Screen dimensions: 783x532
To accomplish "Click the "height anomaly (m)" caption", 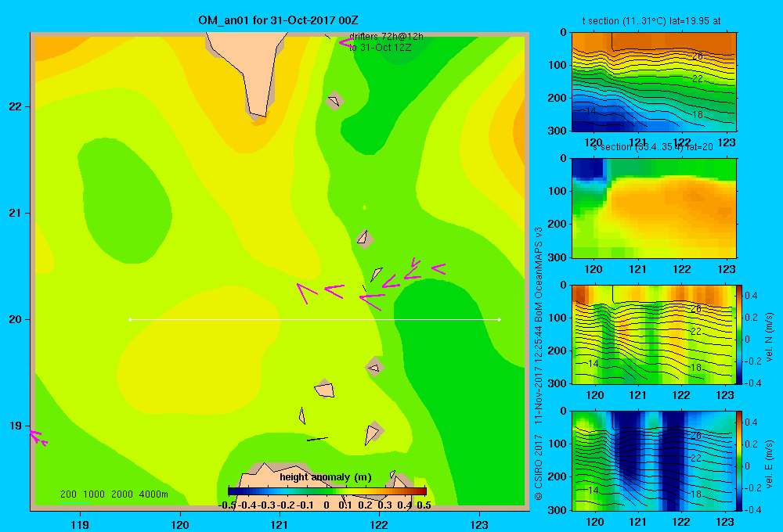I will [x=326, y=477].
